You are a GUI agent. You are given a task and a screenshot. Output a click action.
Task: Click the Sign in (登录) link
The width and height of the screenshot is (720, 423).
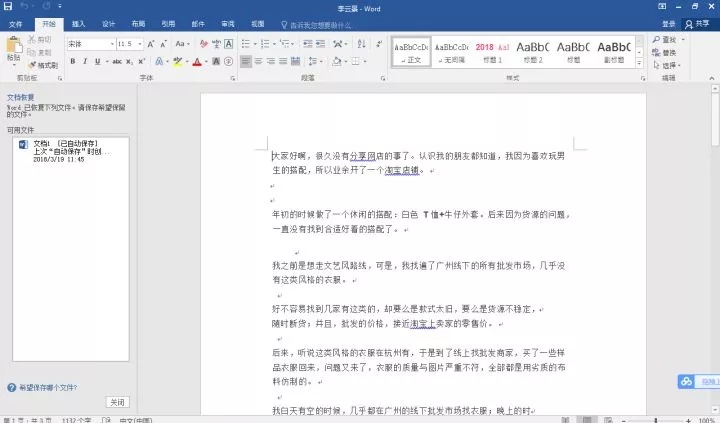click(669, 24)
